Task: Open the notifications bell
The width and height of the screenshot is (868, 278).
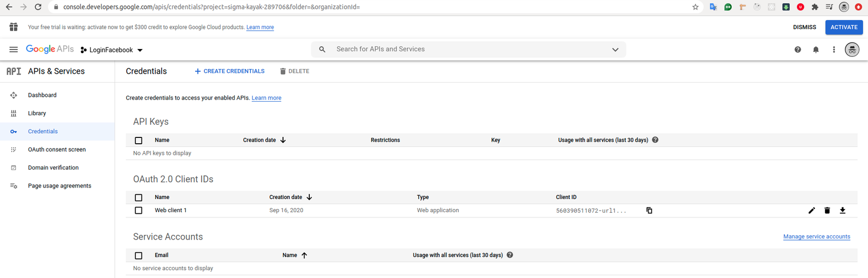Action: [816, 49]
